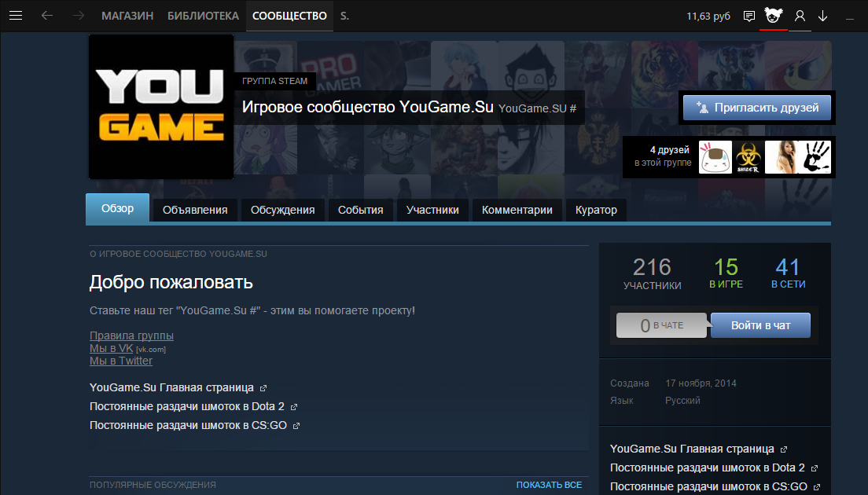Select the 15 в игре count

coord(726,273)
